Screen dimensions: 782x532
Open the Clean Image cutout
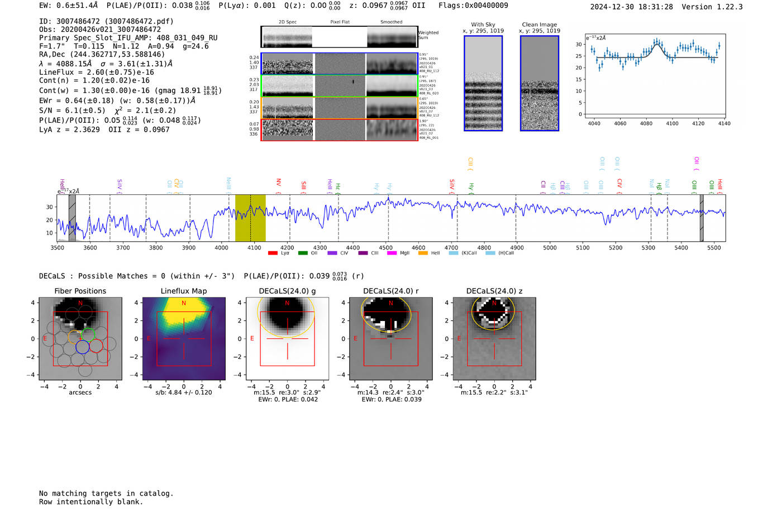(540, 83)
